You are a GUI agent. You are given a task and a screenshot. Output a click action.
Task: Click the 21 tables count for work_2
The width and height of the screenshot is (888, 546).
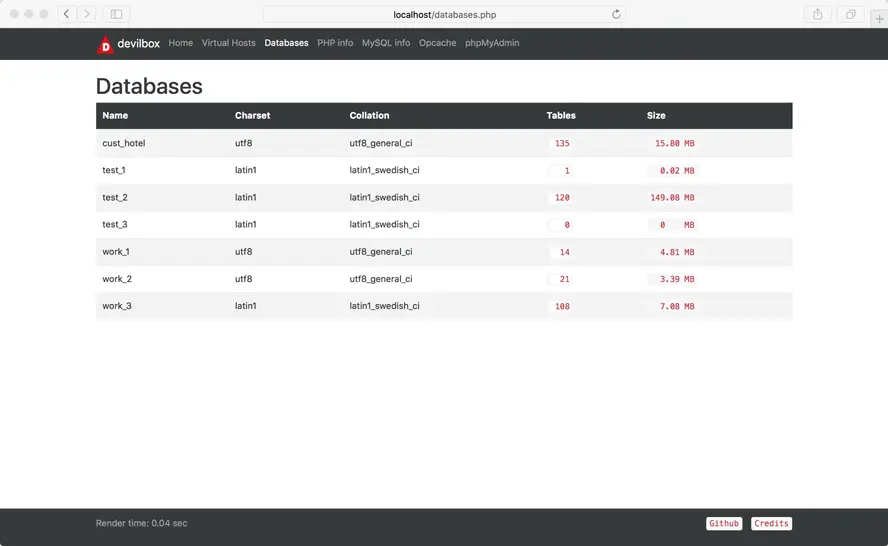[x=564, y=279]
